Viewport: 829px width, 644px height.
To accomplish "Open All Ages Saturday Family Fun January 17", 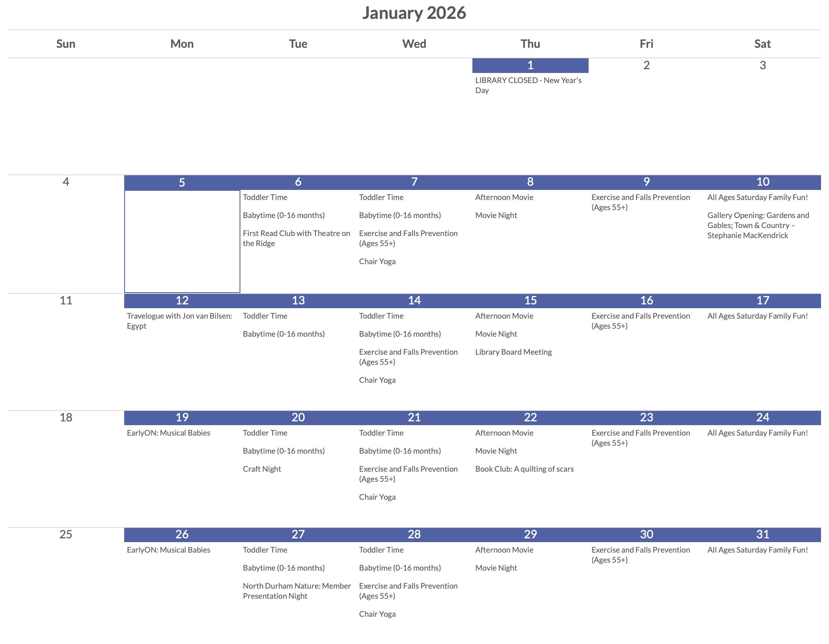I will [757, 316].
